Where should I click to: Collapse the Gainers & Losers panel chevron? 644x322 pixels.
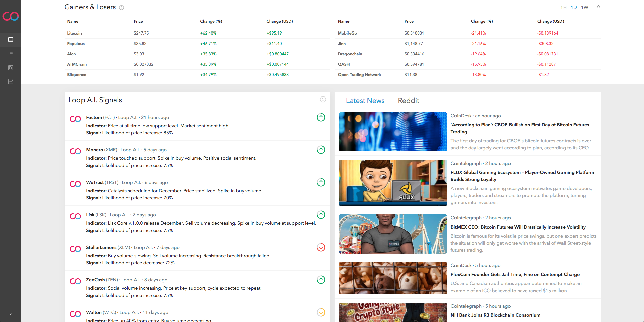point(598,7)
